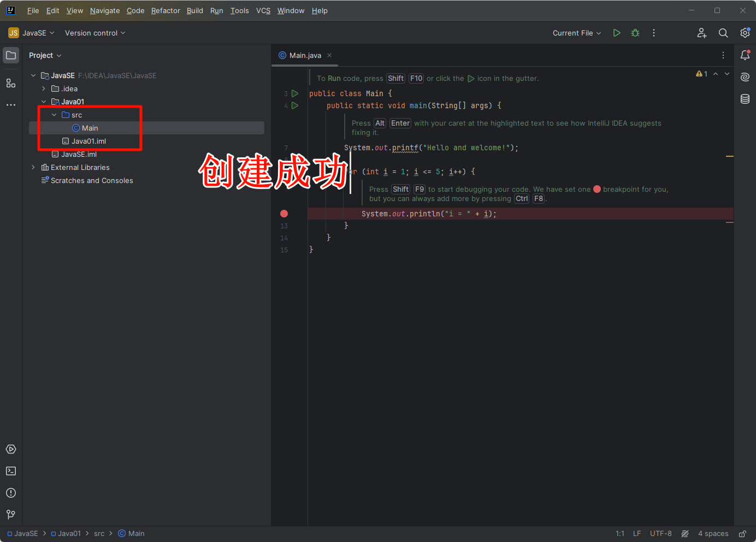Click Java01 in the navigation breadcrumb
Viewport: 756px width, 542px height.
click(x=66, y=534)
